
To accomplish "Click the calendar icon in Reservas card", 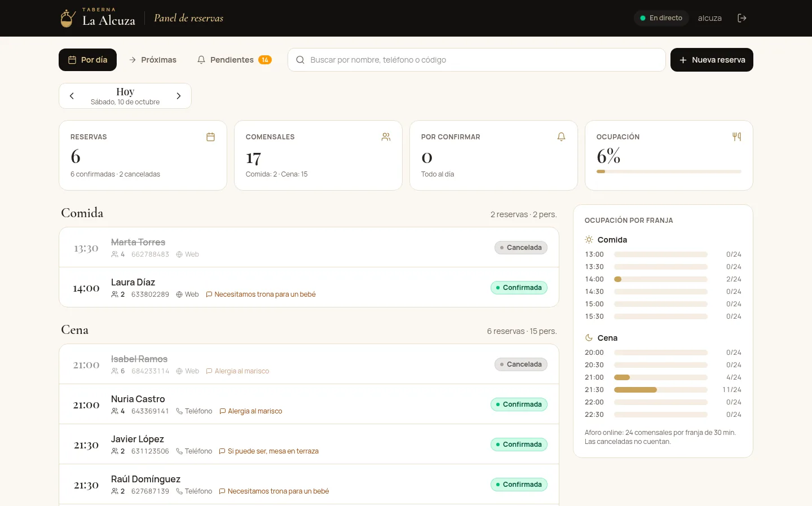I will 211,137.
